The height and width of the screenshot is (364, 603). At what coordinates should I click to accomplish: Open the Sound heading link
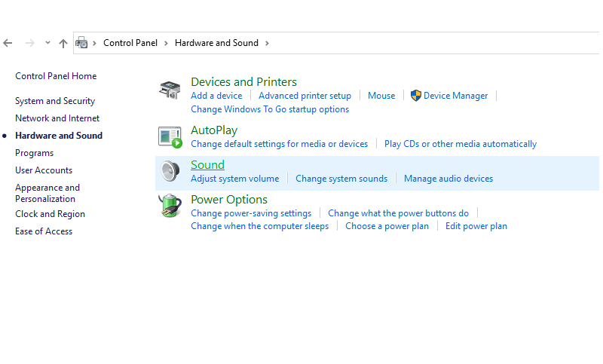pyautogui.click(x=208, y=165)
